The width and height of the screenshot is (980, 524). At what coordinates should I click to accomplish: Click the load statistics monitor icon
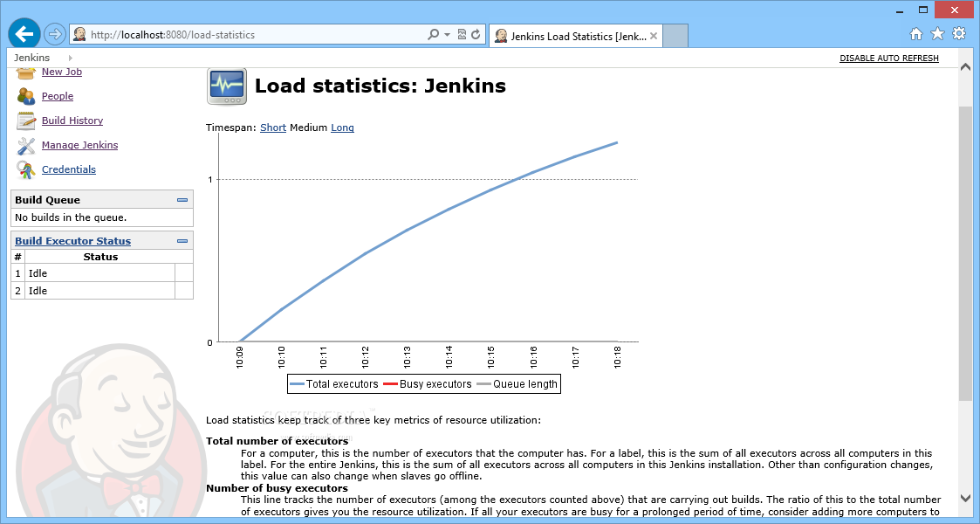(227, 86)
